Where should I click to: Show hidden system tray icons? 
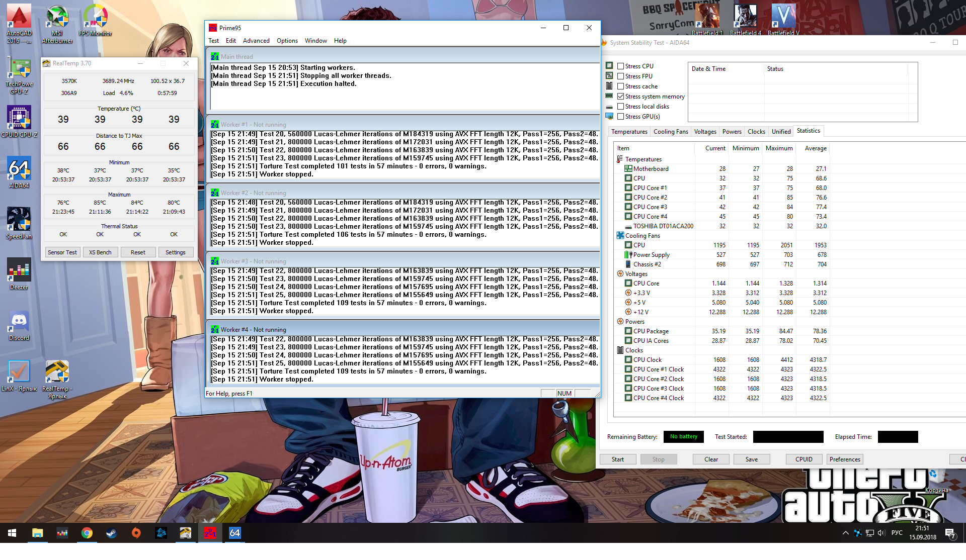[845, 533]
